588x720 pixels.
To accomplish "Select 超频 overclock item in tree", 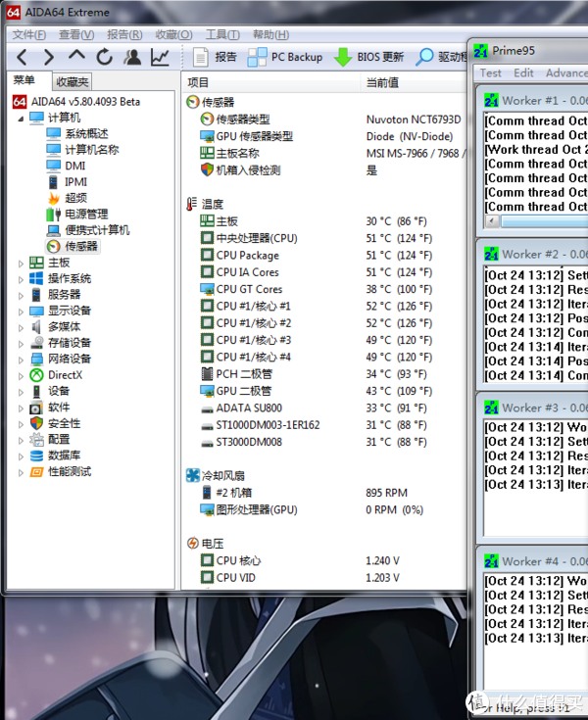I will point(76,198).
